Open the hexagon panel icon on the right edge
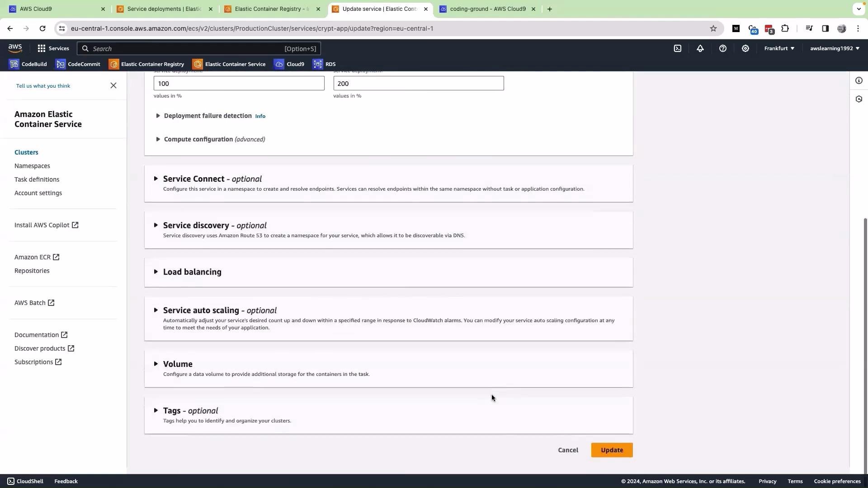Viewport: 868px width, 488px height. coord(859,99)
